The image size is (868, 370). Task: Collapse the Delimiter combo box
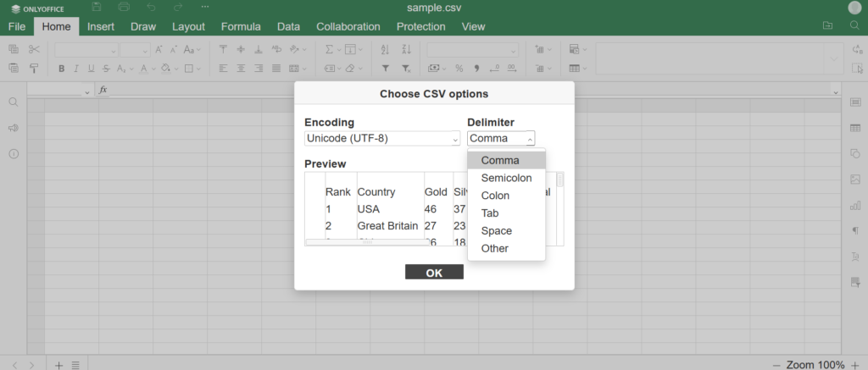501,139
